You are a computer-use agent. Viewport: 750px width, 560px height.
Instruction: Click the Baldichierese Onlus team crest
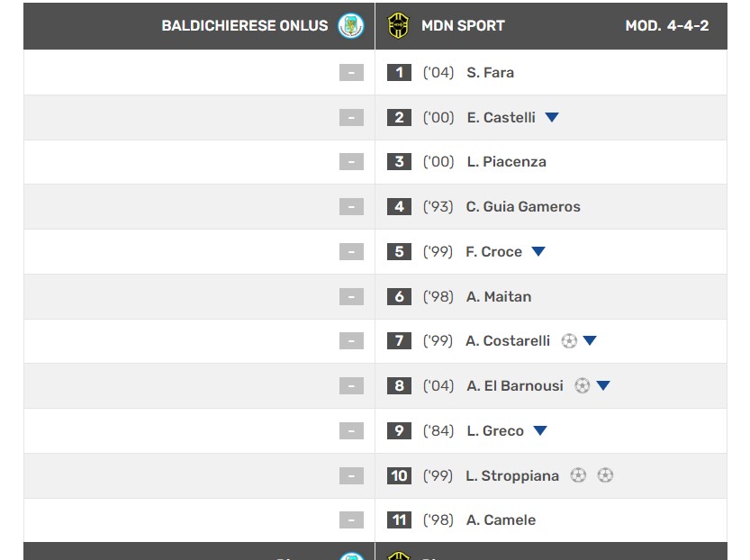click(x=350, y=26)
